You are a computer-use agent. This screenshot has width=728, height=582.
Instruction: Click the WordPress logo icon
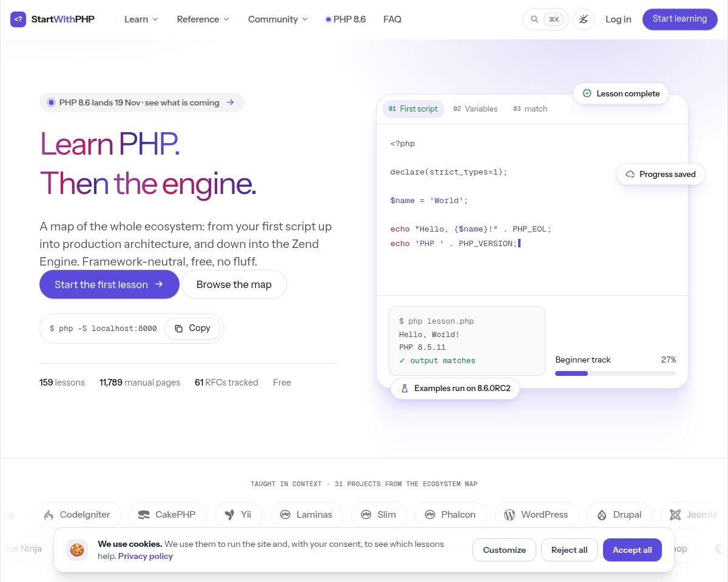pyautogui.click(x=510, y=515)
